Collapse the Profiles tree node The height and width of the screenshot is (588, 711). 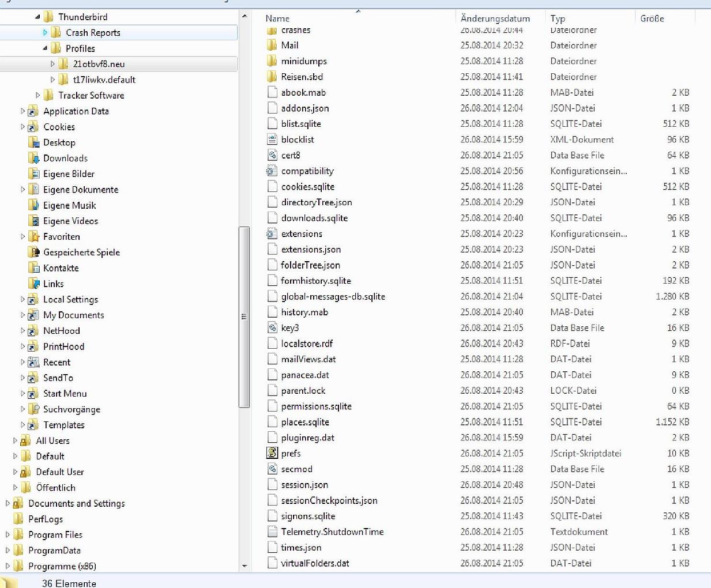coord(46,48)
